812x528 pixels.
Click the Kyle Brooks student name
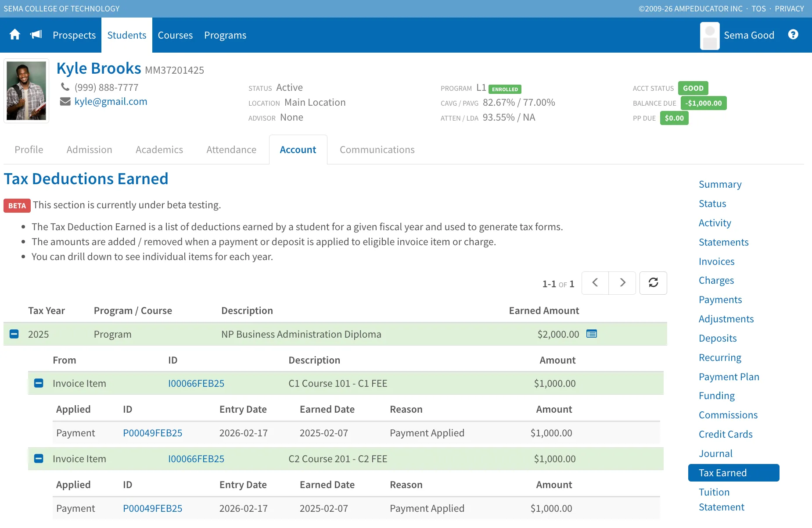[99, 68]
